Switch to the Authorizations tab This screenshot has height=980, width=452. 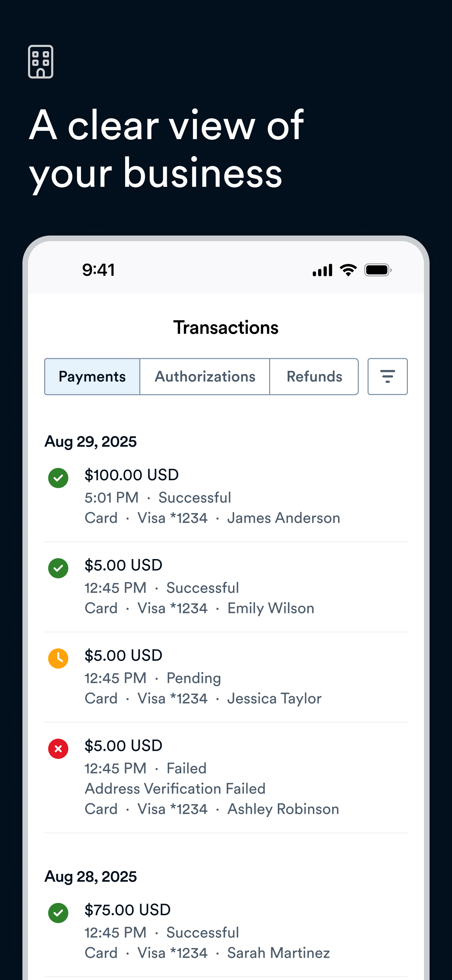pos(205,377)
